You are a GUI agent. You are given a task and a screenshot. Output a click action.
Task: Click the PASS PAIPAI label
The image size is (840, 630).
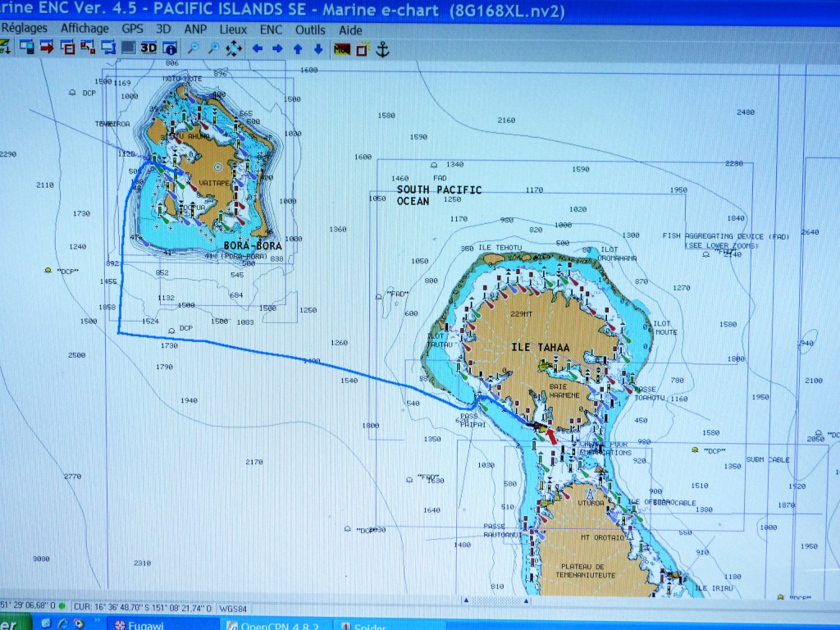(x=473, y=420)
